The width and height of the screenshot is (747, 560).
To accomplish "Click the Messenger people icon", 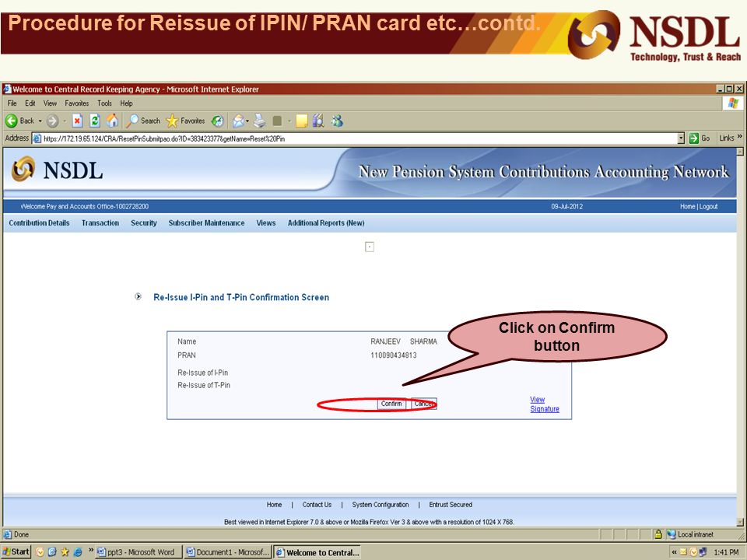I will pyautogui.click(x=337, y=121).
